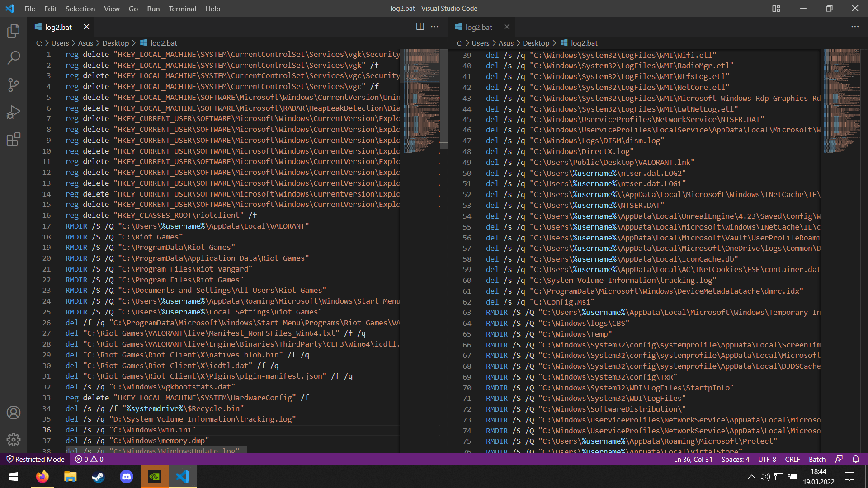This screenshot has height=488, width=868.
Task: Expand the C: breadcrumb in right editor
Action: tap(460, 43)
